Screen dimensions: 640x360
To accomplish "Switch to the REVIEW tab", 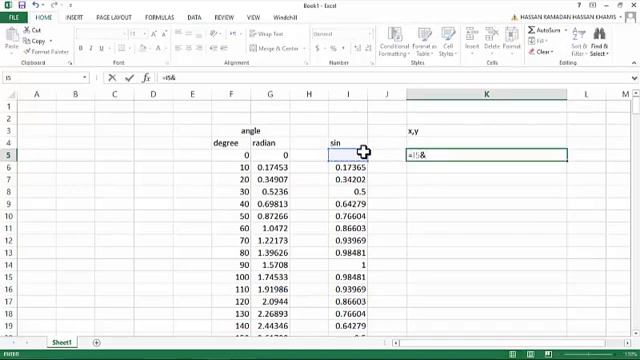I will [224, 18].
